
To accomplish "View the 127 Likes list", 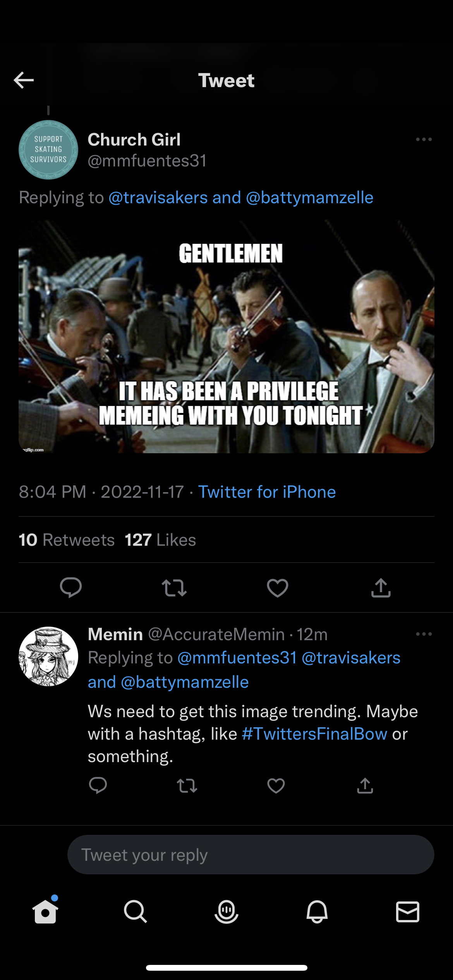I will click(160, 540).
